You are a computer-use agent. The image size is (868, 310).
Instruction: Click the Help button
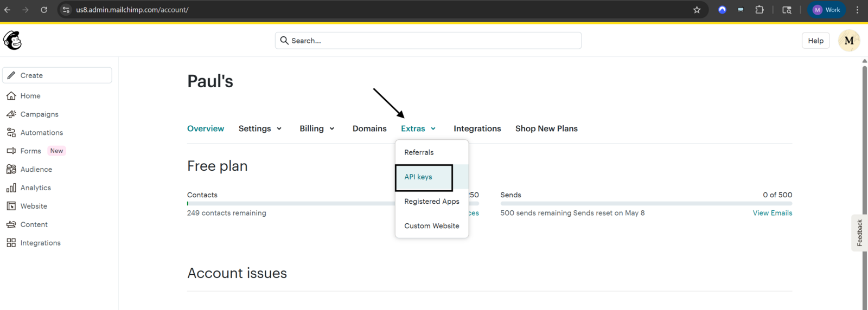[815, 41]
